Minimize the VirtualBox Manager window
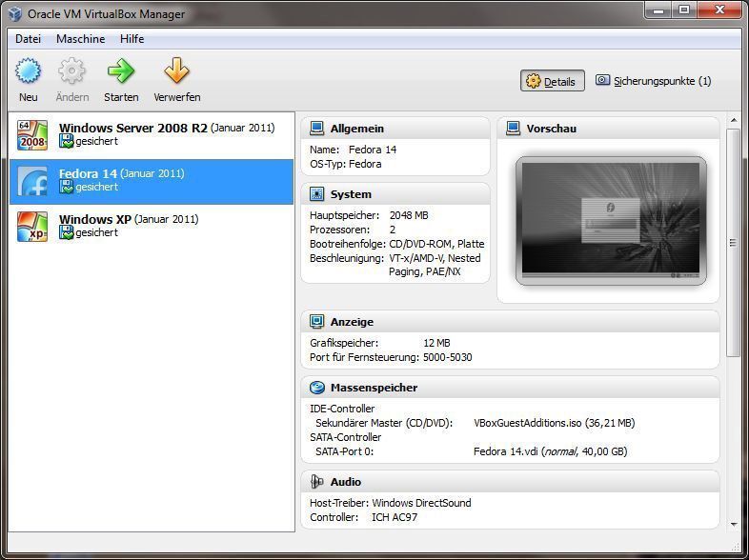 [x=658, y=10]
